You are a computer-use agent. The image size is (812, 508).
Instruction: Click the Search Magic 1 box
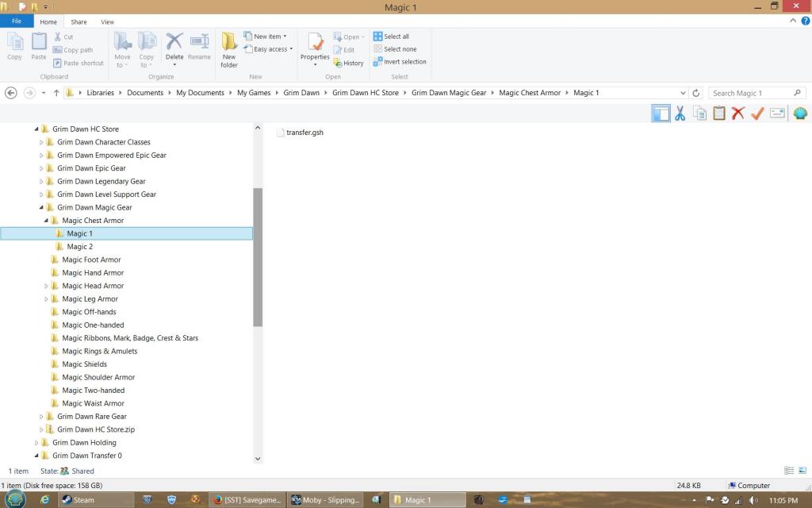756,93
